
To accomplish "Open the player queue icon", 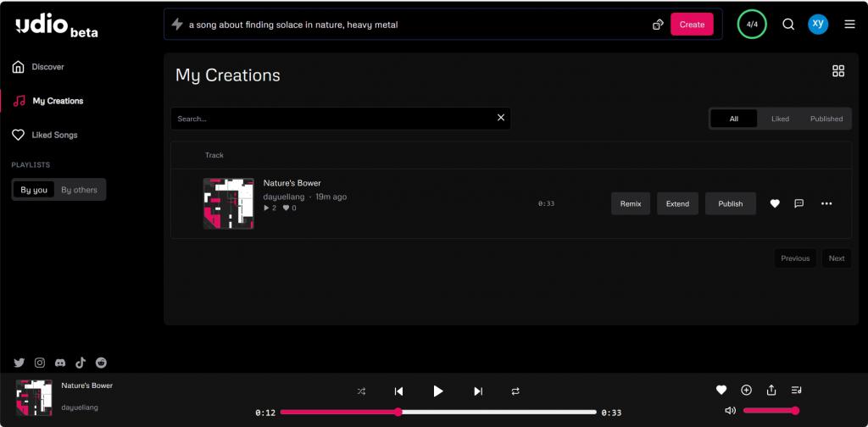I will pyautogui.click(x=796, y=390).
